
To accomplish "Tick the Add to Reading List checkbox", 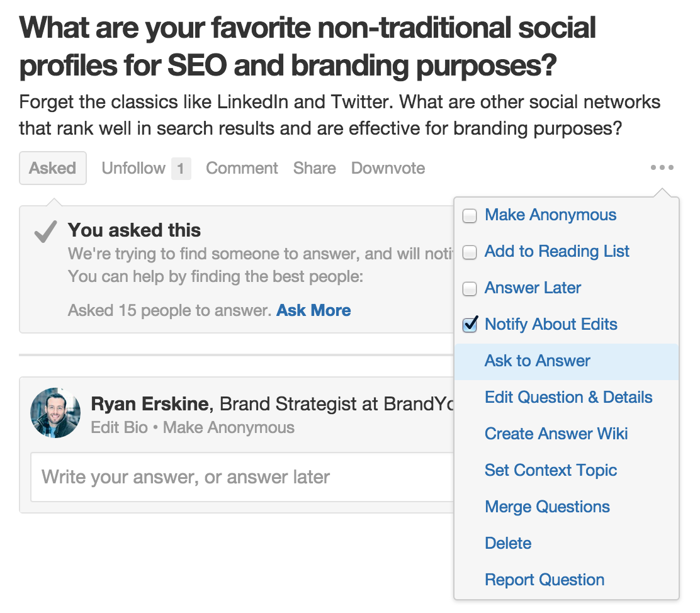I will pyautogui.click(x=470, y=252).
